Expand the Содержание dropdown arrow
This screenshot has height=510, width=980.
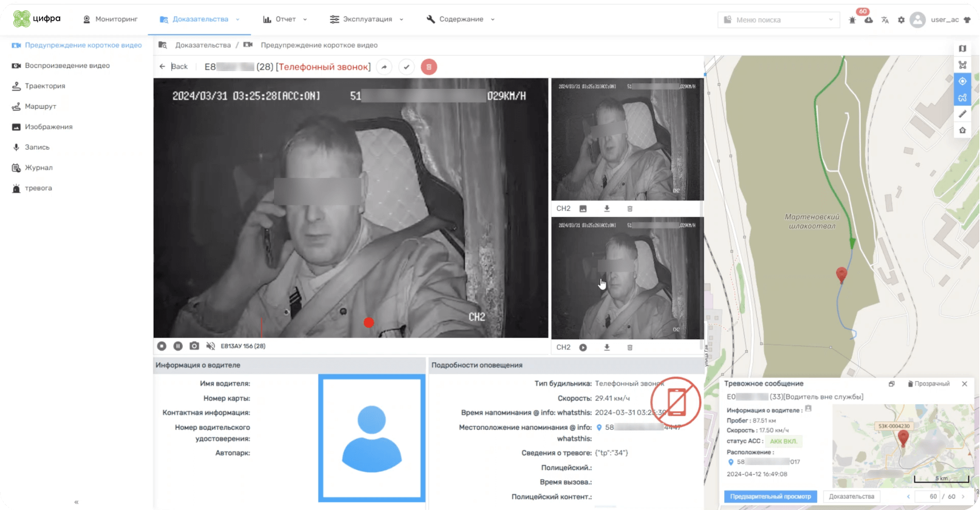coord(493,19)
